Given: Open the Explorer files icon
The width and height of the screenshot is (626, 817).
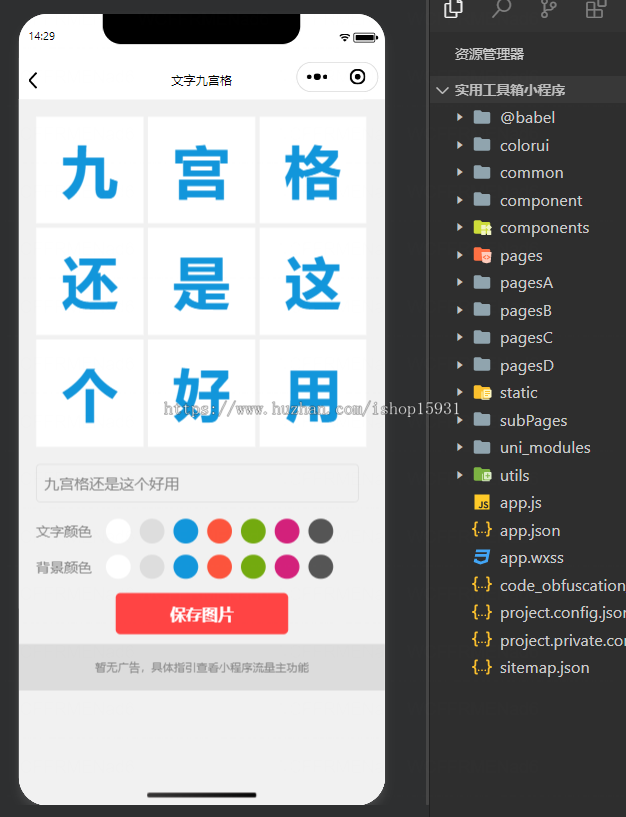Looking at the screenshot, I should coord(453,9).
